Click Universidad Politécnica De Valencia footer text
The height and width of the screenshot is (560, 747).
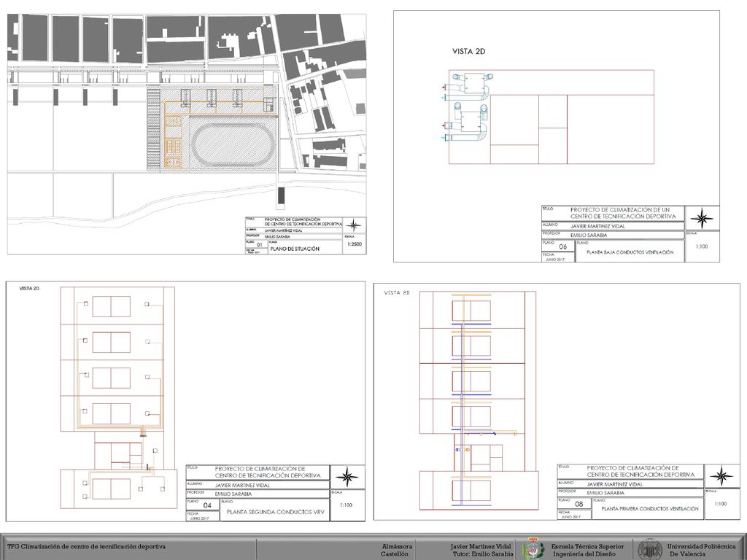tap(701, 550)
